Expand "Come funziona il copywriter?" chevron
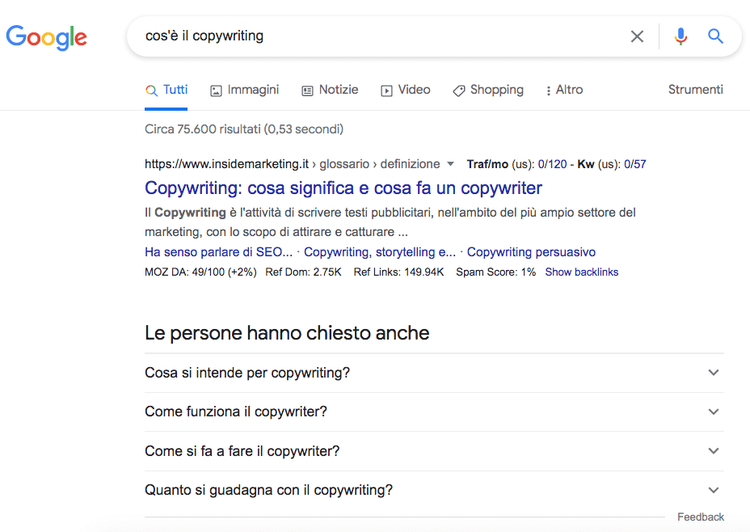 pos(713,412)
